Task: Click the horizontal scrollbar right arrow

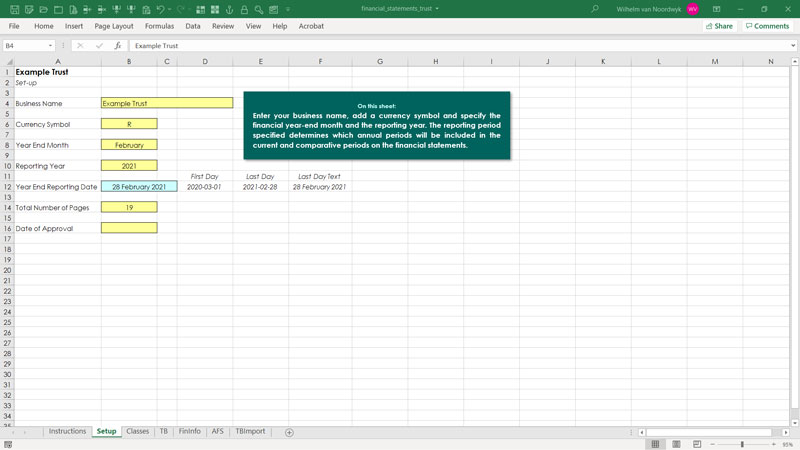Action: (x=786, y=433)
